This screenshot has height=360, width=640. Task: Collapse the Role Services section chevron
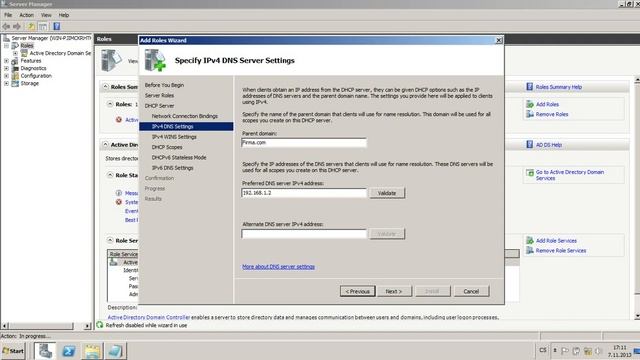pos(110,240)
